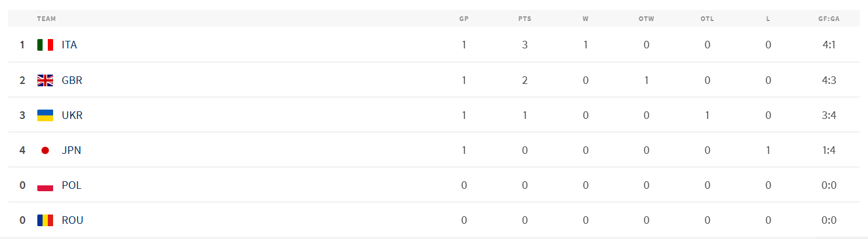Click the OTW column header
The height and width of the screenshot is (239, 868).
coord(646,19)
